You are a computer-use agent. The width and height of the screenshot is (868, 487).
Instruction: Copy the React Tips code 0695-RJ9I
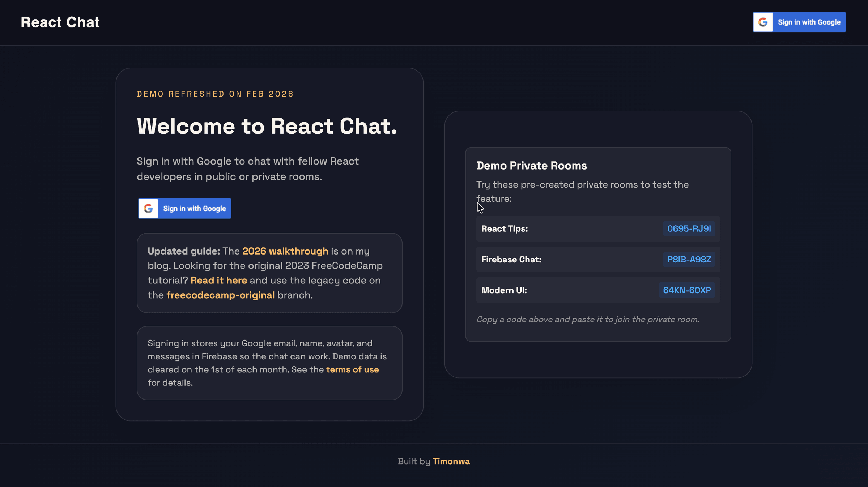tap(689, 229)
